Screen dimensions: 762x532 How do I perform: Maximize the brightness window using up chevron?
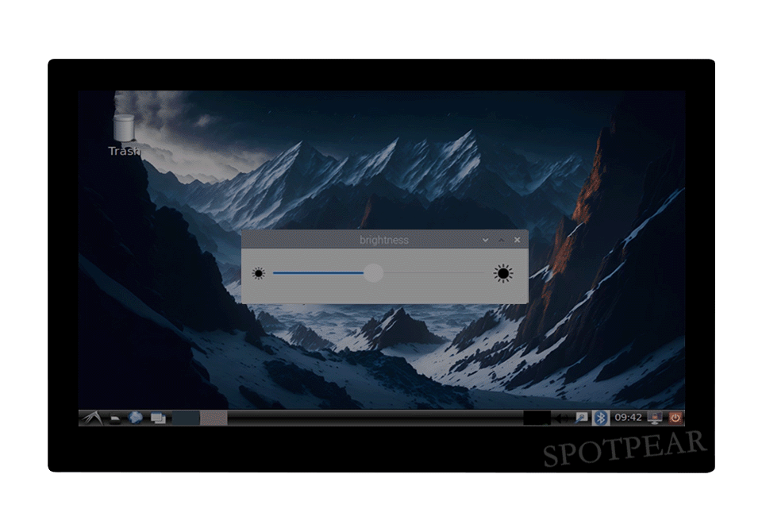[x=501, y=240]
